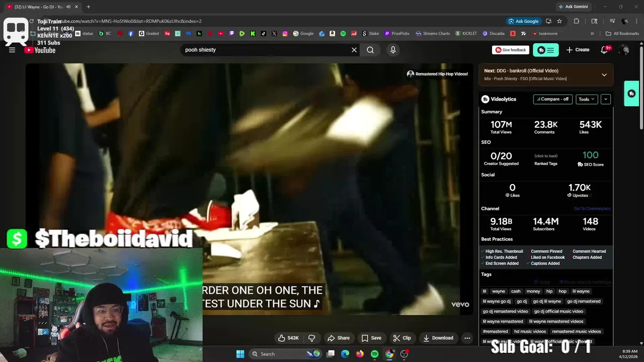Click the 107M Total Views summary stat
The width and height of the screenshot is (644, 362).
point(501,127)
